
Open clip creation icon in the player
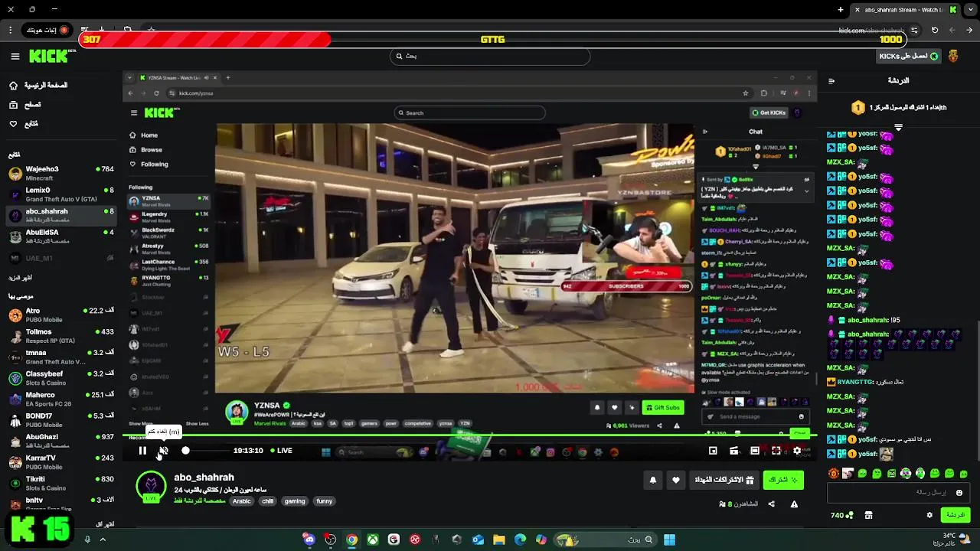pyautogui.click(x=733, y=451)
